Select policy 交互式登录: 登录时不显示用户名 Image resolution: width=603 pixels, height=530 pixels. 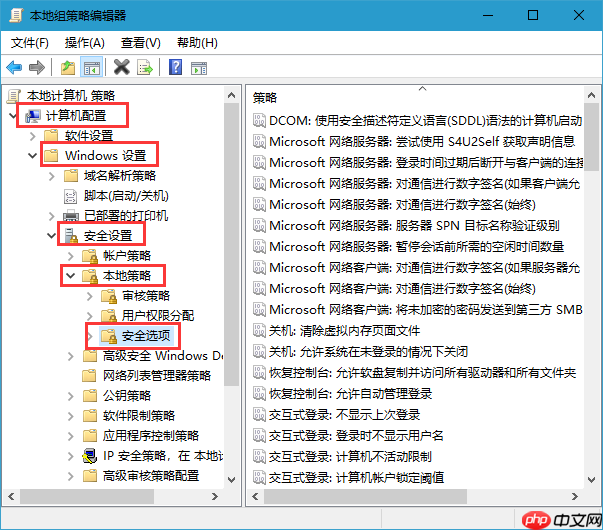click(356, 435)
